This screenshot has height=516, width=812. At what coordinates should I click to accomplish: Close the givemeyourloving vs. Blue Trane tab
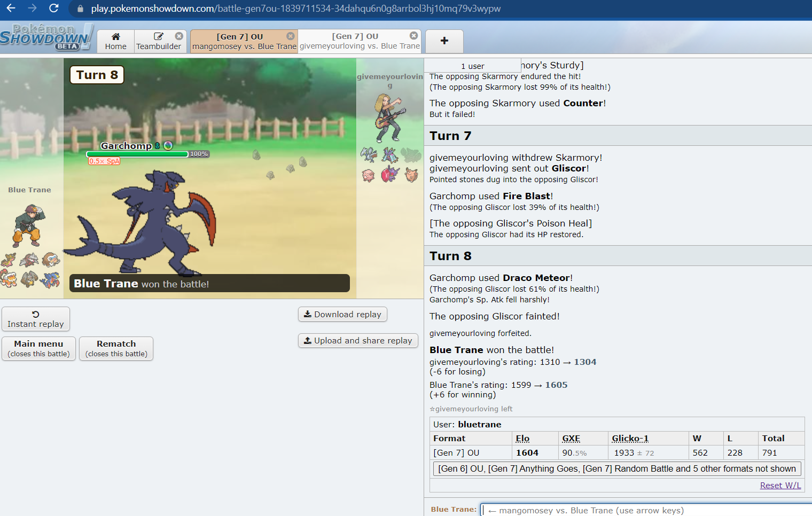pyautogui.click(x=413, y=36)
